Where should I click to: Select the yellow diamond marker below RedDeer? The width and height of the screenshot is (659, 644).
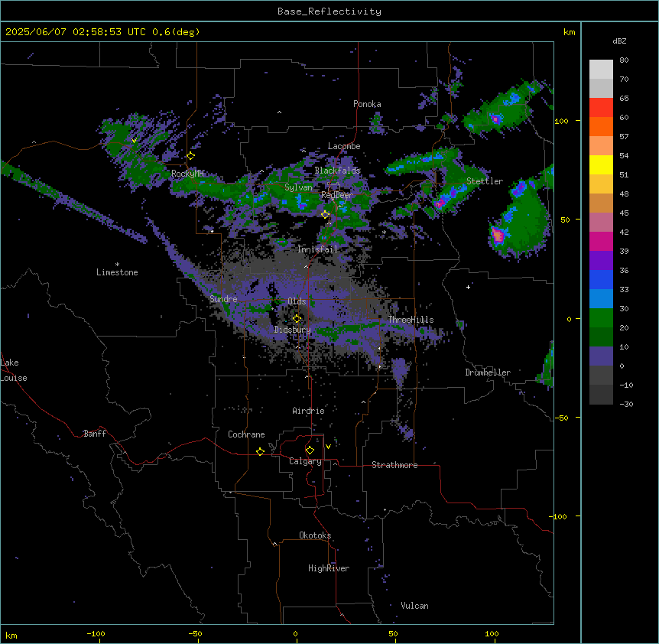(x=325, y=215)
